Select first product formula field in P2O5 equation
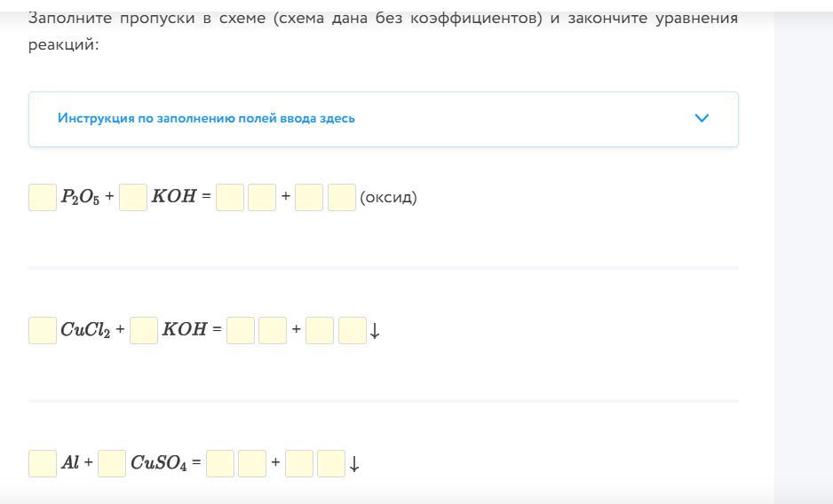The image size is (833, 504). coord(262,198)
